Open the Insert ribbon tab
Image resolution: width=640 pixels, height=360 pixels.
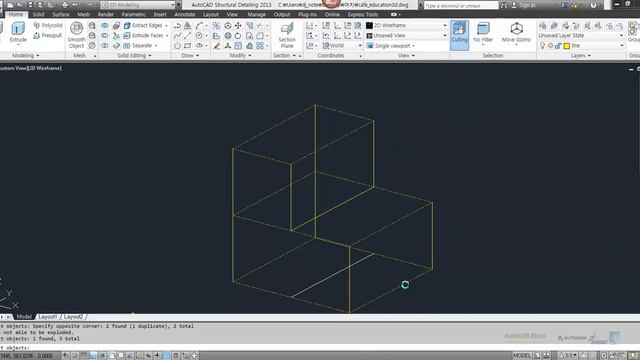pos(160,14)
